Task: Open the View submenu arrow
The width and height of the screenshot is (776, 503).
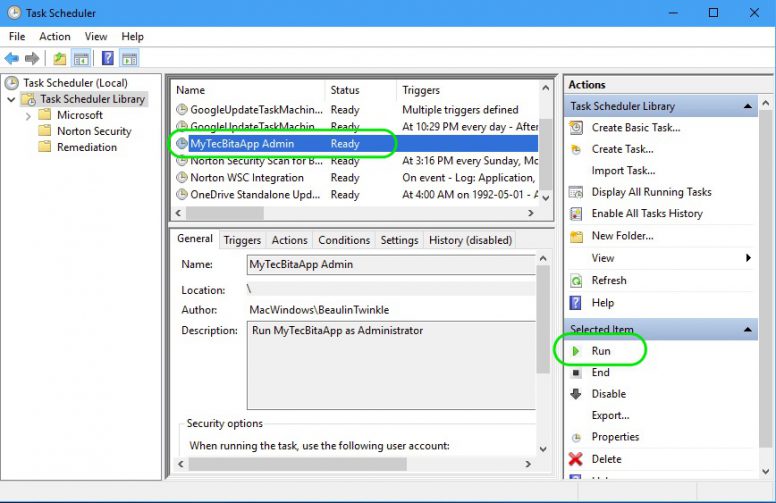Action: [748, 258]
